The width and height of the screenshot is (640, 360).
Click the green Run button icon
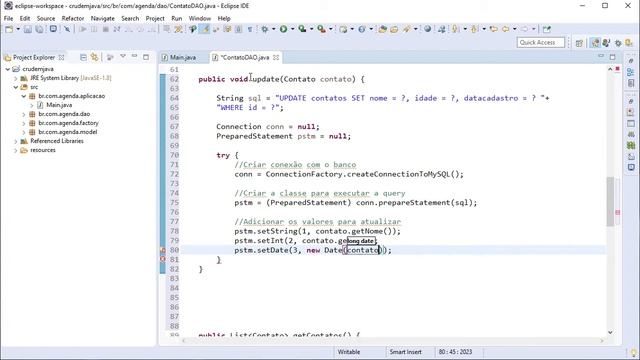point(283,29)
